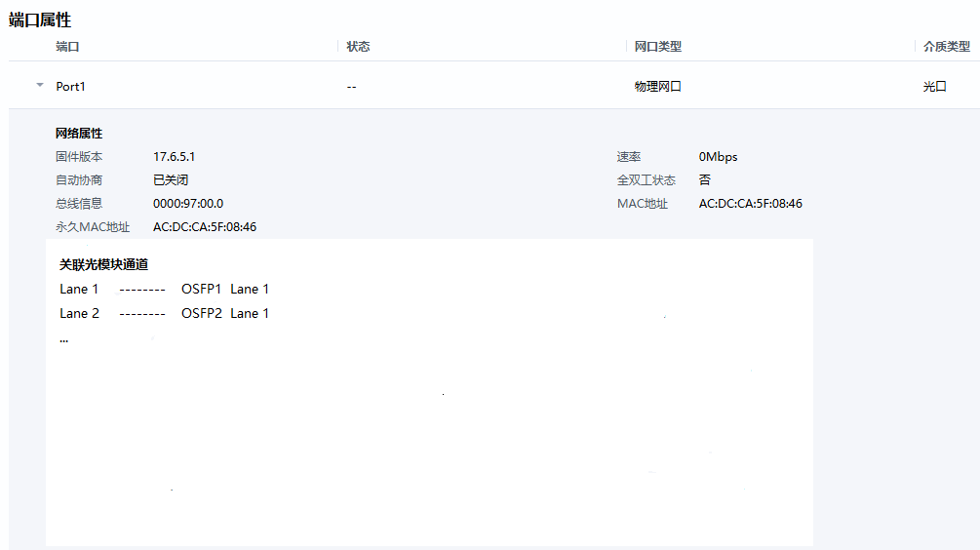This screenshot has height=550, width=980.
Task: Click the 网口类型 column header
Action: point(657,47)
